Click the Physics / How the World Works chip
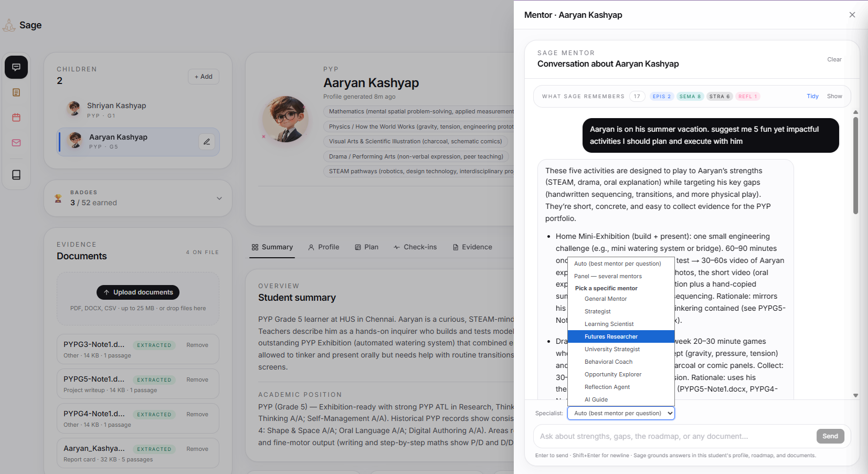868x474 pixels. click(x=419, y=127)
